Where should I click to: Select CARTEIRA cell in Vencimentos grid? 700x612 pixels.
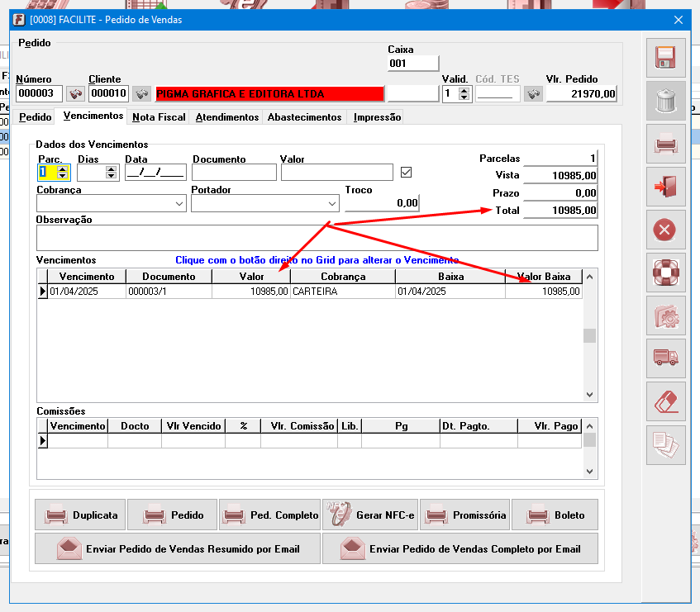coord(342,292)
